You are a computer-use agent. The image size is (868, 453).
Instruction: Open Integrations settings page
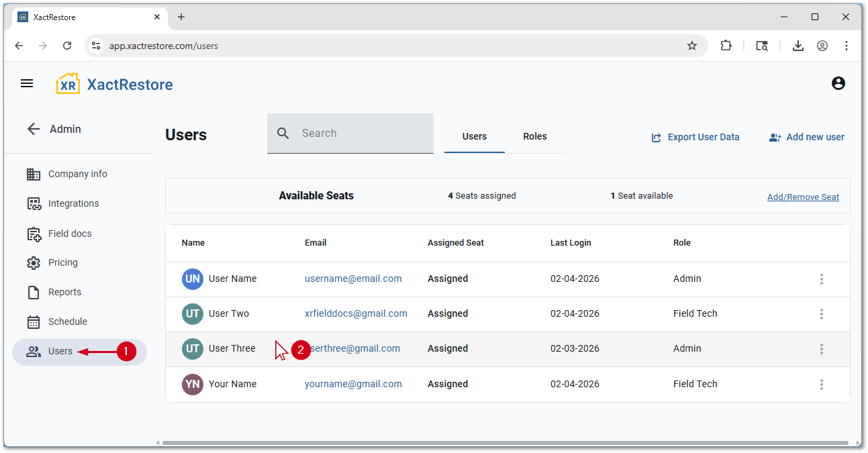click(x=73, y=203)
